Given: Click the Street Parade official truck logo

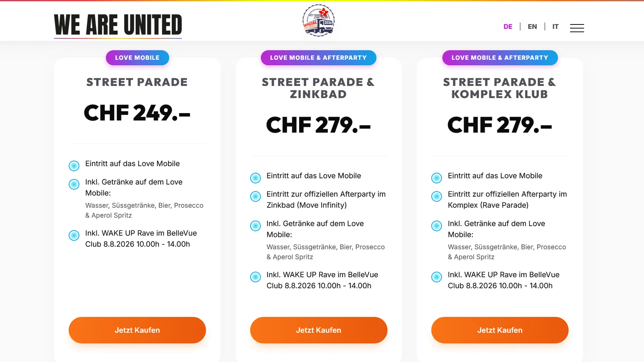Looking at the screenshot, I should point(318,21).
